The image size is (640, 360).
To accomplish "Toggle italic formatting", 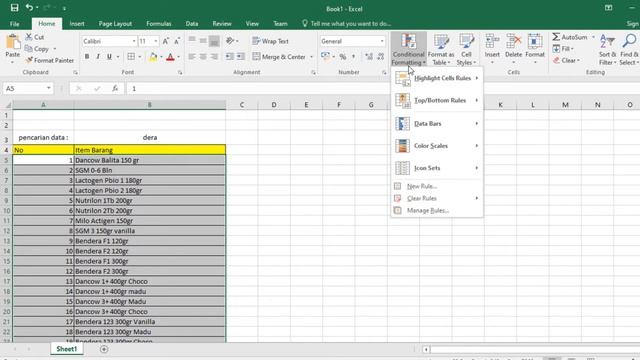I will (98, 57).
